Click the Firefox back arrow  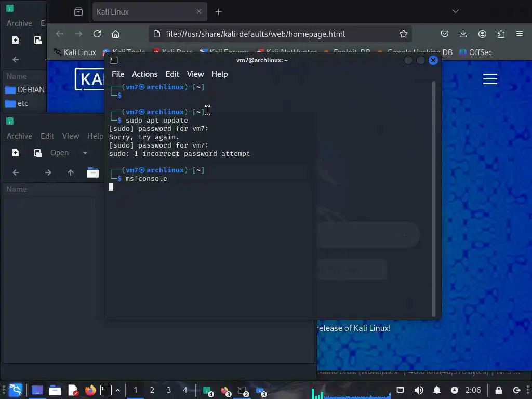(60, 34)
